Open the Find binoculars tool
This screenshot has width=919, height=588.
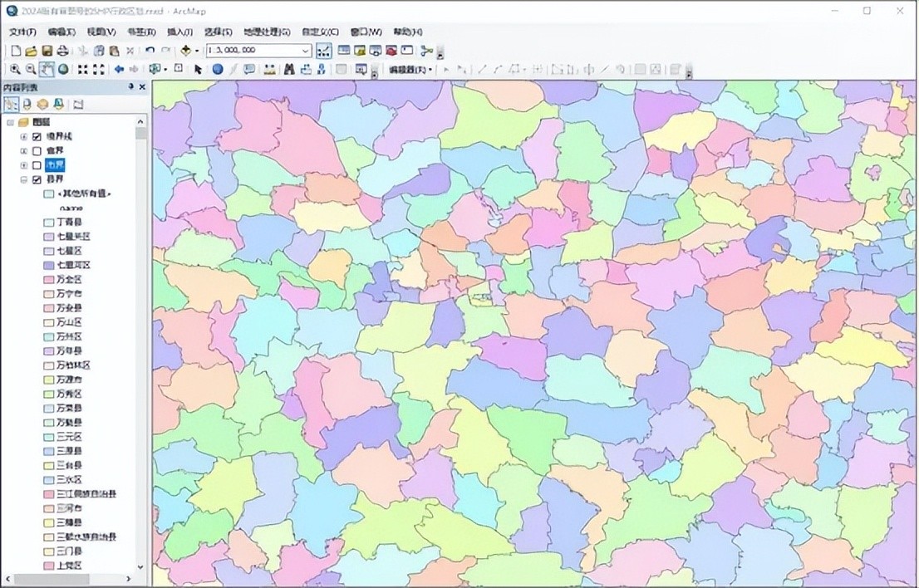[289, 70]
